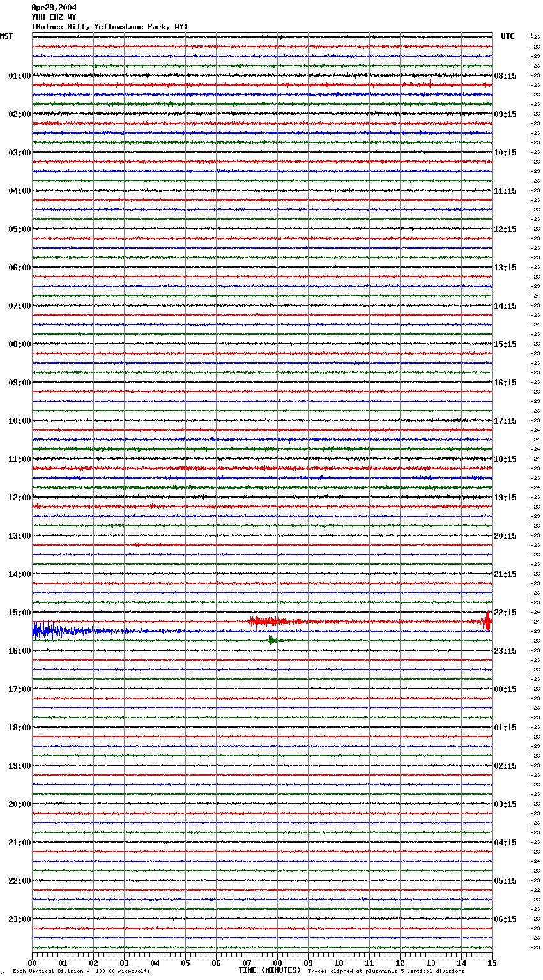
Task: Click the UTC time zone label
Action: pos(508,36)
